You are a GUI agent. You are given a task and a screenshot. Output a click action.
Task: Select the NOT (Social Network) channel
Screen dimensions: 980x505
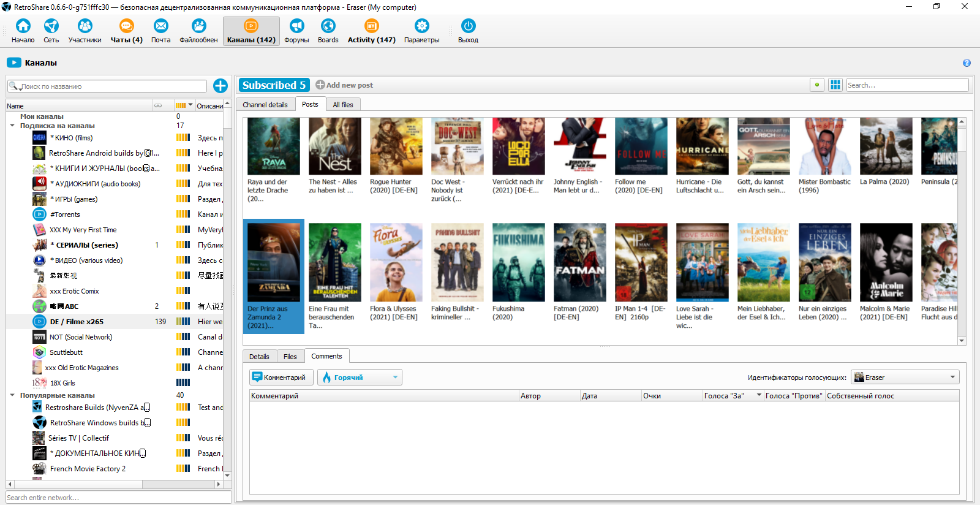pos(115,337)
